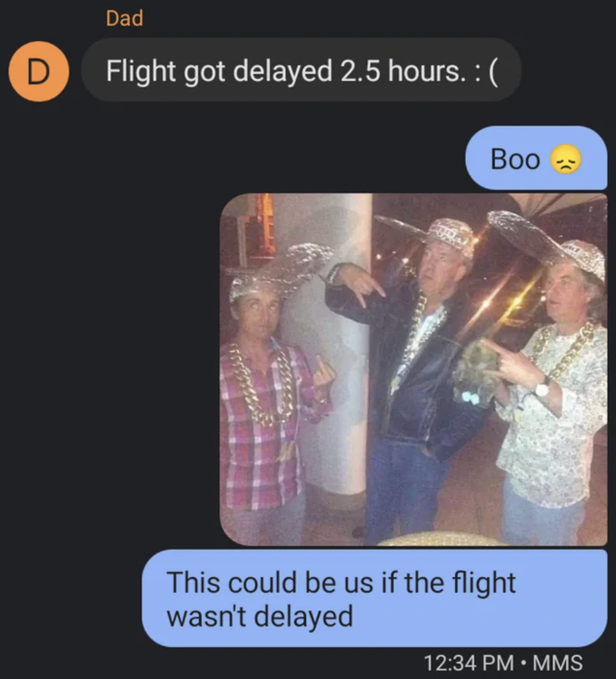Tap the 12:34 PM timestamp
616x679 pixels.
pyautogui.click(x=468, y=663)
